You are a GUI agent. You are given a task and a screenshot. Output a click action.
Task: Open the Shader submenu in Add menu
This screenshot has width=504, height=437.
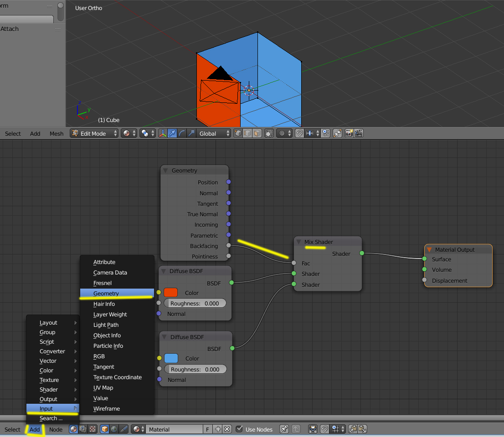(x=49, y=390)
